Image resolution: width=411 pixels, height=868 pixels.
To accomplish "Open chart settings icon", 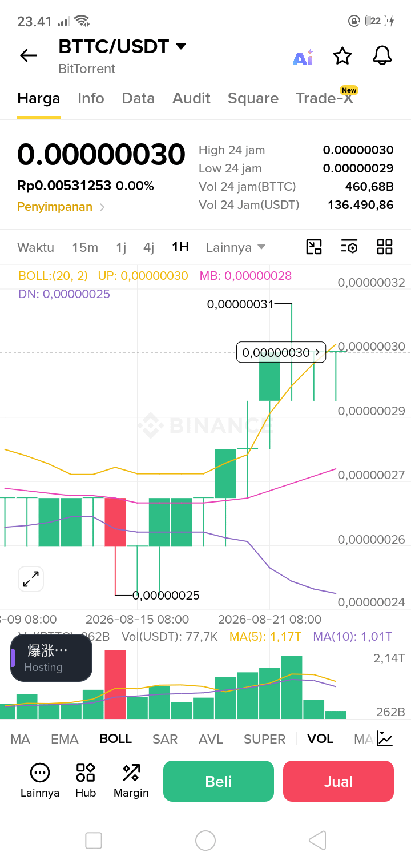I will (349, 247).
